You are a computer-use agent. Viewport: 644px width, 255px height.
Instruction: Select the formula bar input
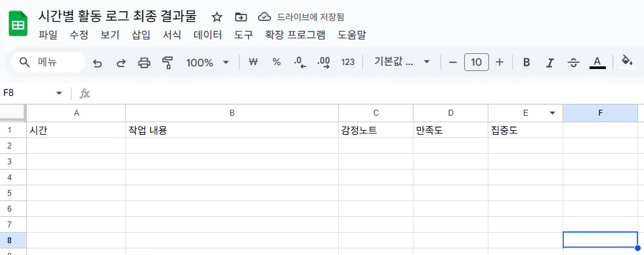point(368,93)
